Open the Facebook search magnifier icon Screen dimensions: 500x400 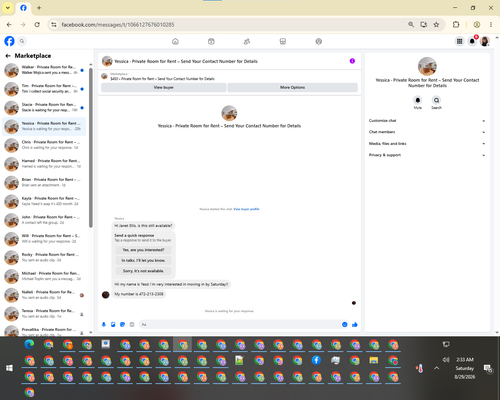[22, 41]
